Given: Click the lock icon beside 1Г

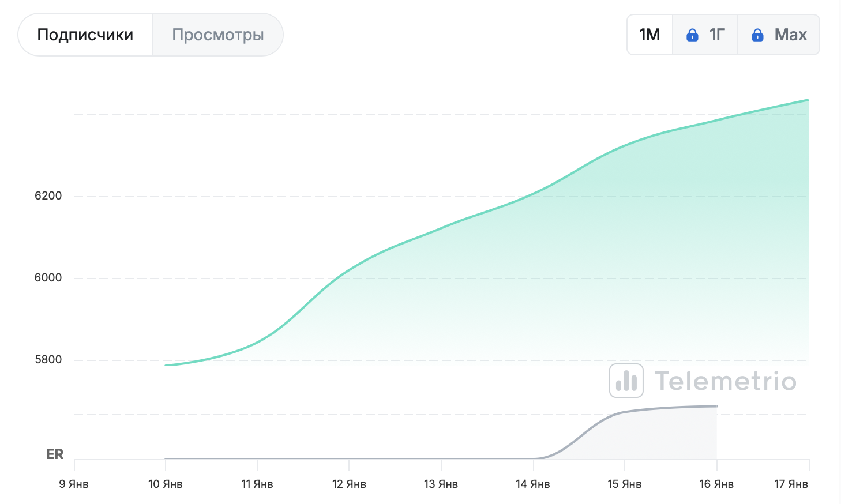Looking at the screenshot, I should tap(692, 35).
